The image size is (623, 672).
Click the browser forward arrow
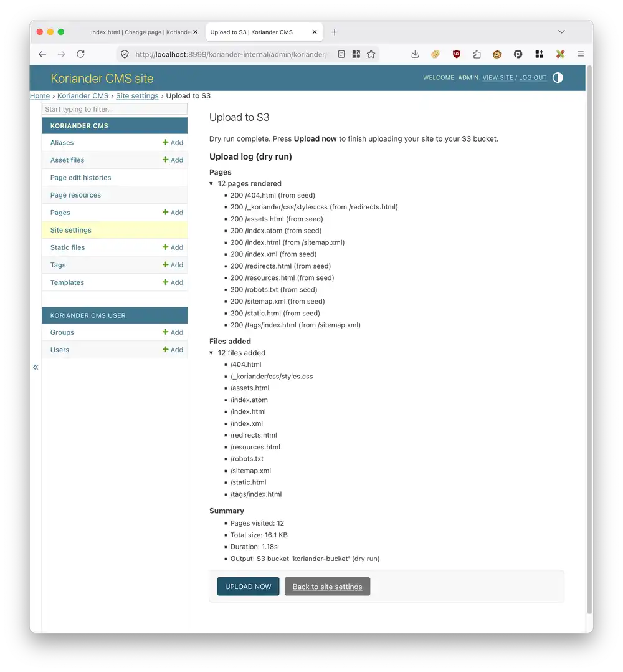click(x=61, y=54)
